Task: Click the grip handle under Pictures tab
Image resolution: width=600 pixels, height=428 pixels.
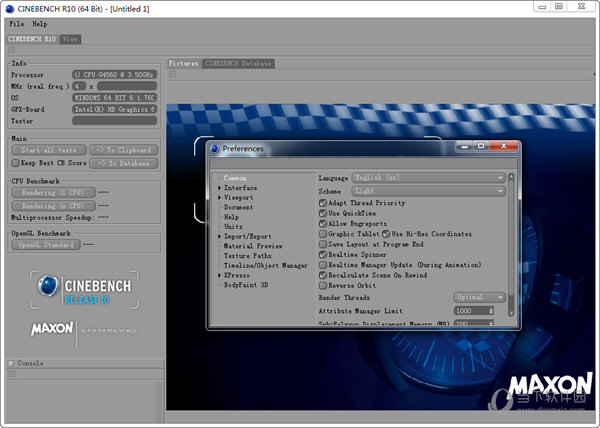Action: 173,74
